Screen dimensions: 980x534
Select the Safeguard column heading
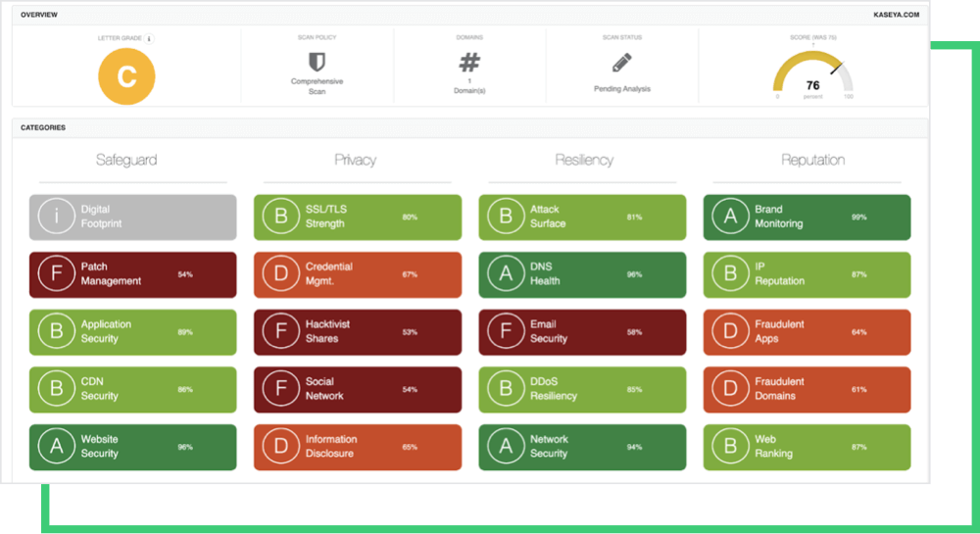(126, 160)
